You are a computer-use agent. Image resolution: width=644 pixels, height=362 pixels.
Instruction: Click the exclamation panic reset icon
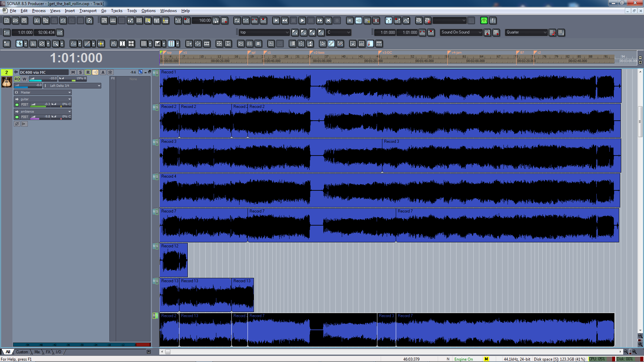click(x=493, y=21)
